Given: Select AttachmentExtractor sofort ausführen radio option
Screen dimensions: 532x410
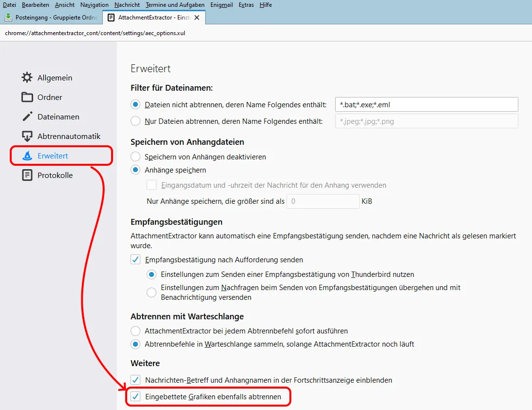Looking at the screenshot, I should pos(135,331).
